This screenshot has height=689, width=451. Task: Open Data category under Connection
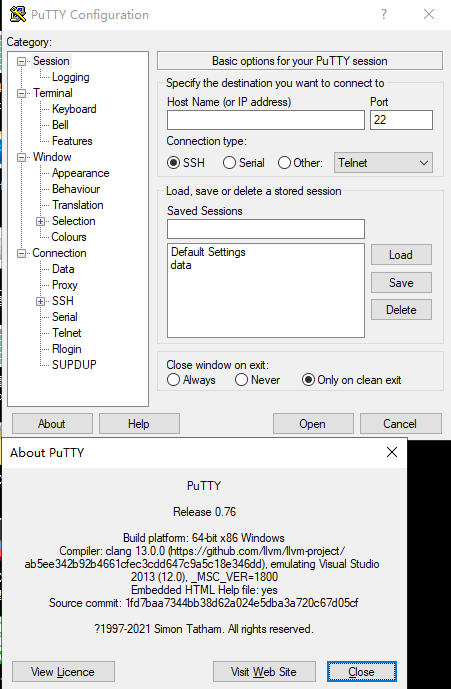63,269
